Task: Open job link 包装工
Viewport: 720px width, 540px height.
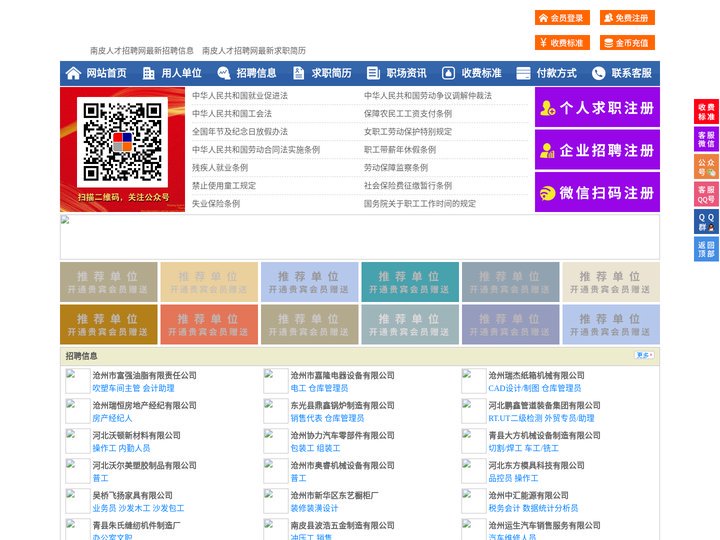Action: point(302,448)
